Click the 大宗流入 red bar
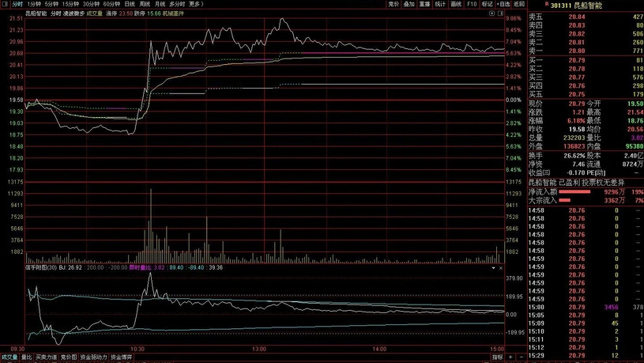The image size is (644, 363). pos(564,200)
